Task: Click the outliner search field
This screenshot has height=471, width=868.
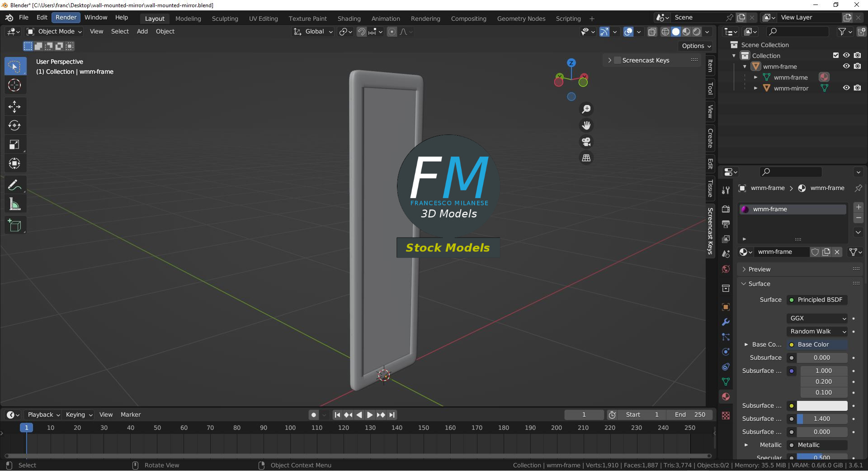Action: 798,32
